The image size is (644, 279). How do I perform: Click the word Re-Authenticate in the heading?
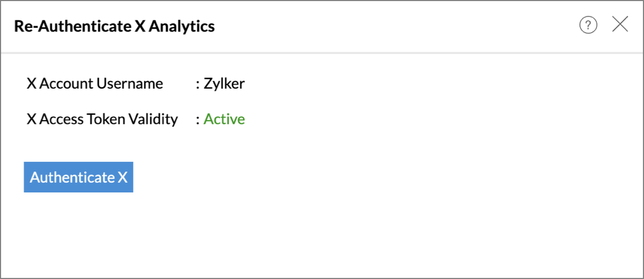(x=72, y=26)
